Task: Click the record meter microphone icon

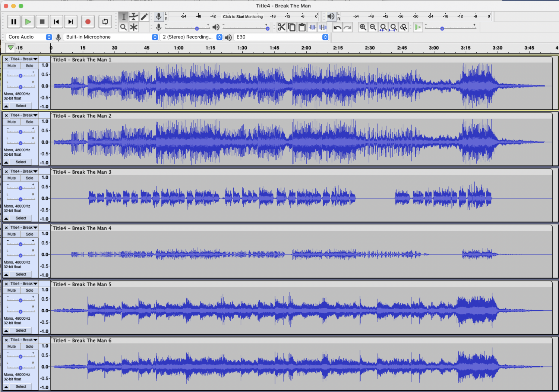Action: 158,16
